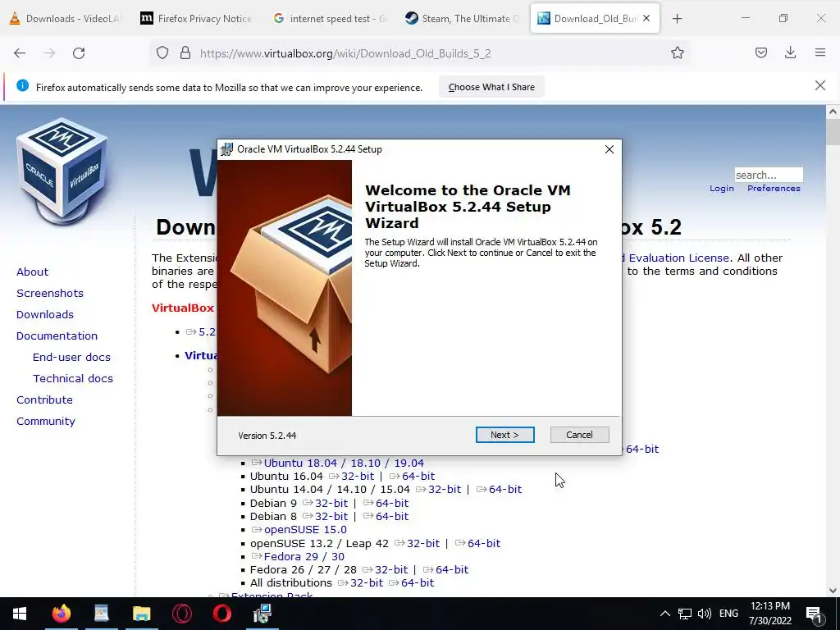Show site security lock information
This screenshot has height=630, width=840.
[x=185, y=53]
